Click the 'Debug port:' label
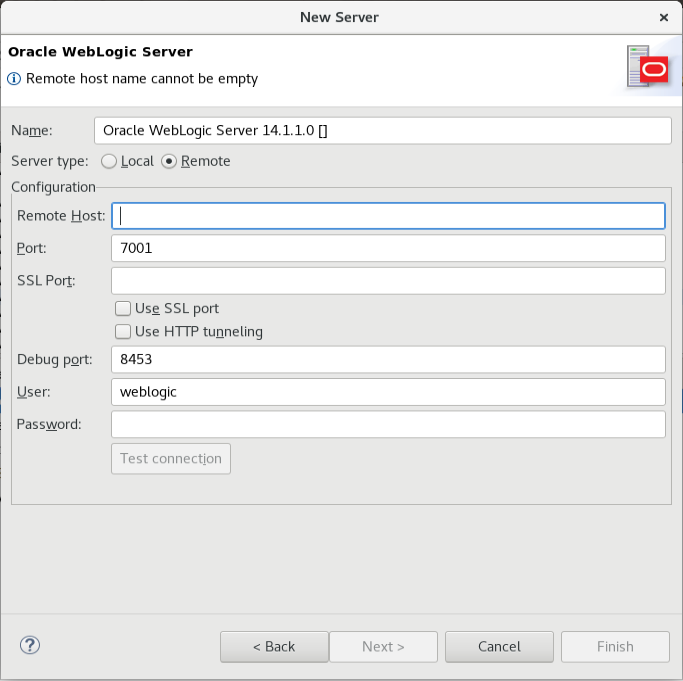Viewport: 683px width, 681px height. [x=54, y=360]
